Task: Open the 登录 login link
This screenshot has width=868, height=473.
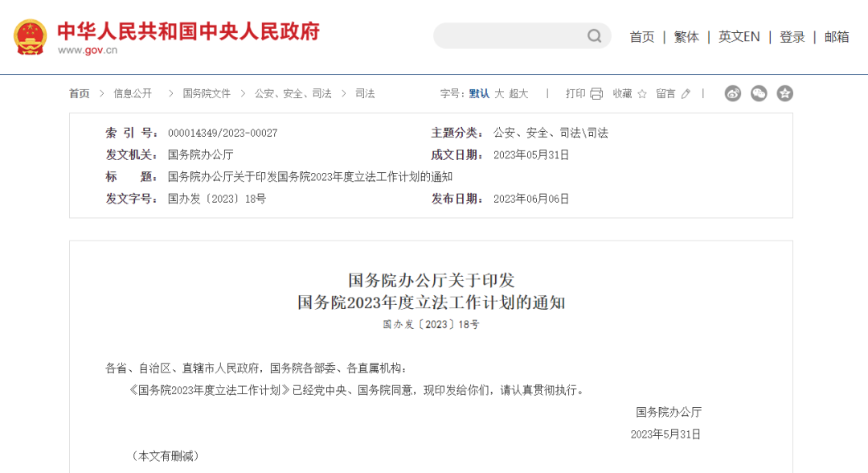Action: 792,37
